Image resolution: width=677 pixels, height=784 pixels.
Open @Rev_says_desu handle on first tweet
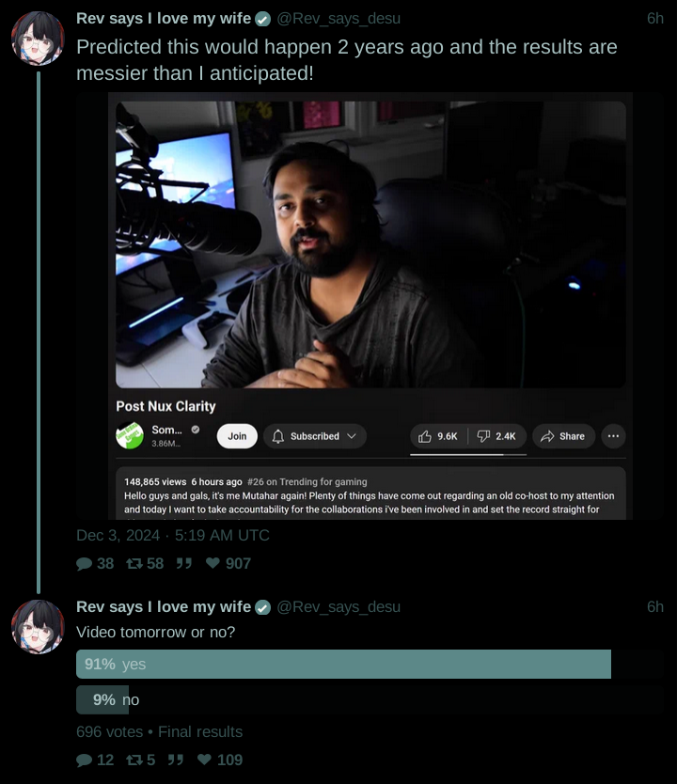click(x=338, y=19)
